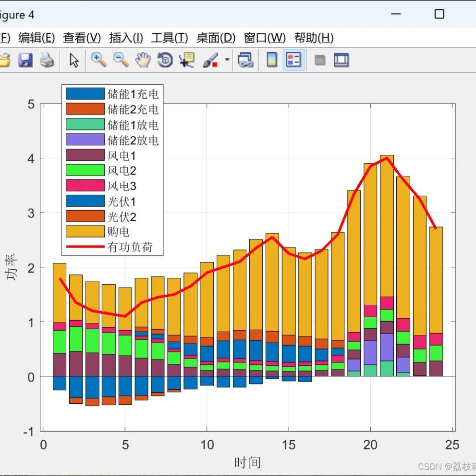Viewport: 476px width, 476px height.
Task: Click the 有功负荷 red line legend sample
Action: pyautogui.click(x=85, y=246)
